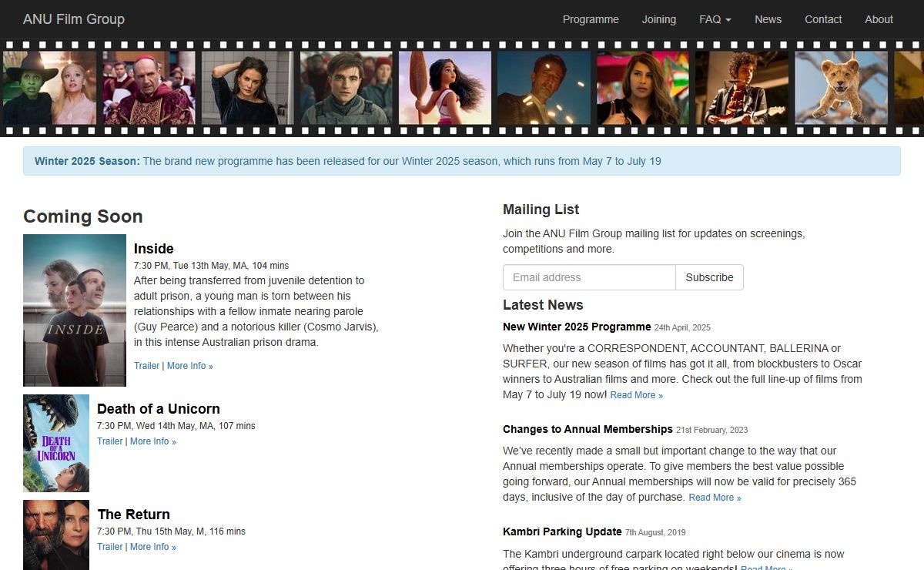Open the Inside movie poster

75,310
